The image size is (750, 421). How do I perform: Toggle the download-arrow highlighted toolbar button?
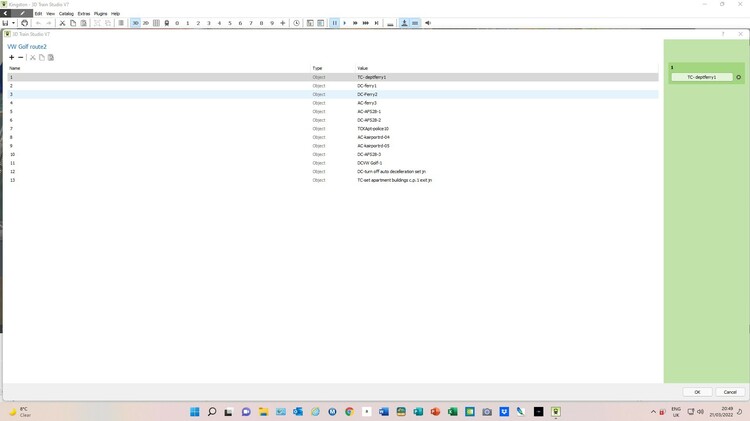click(x=404, y=23)
